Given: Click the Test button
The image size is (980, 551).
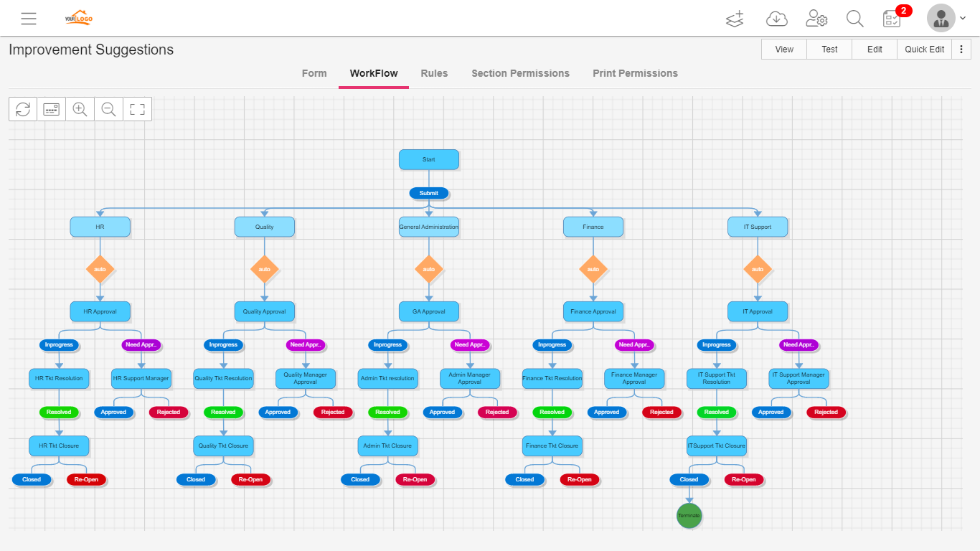Looking at the screenshot, I should pos(829,50).
